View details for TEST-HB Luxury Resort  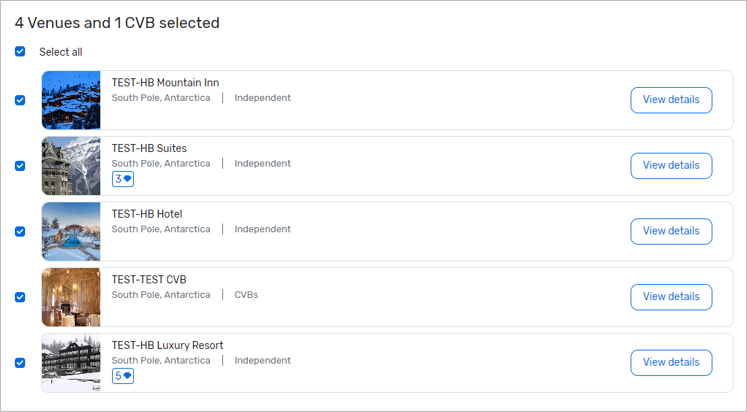tap(670, 362)
